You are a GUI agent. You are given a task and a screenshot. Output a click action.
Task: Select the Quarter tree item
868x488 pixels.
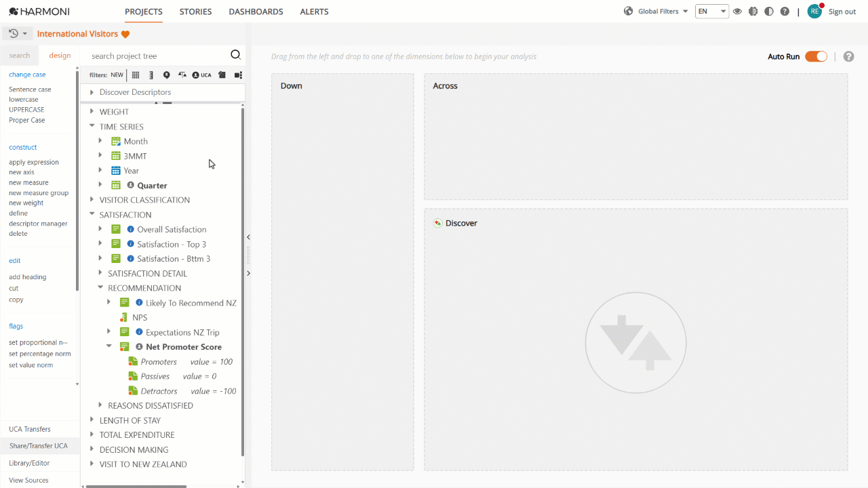click(152, 186)
